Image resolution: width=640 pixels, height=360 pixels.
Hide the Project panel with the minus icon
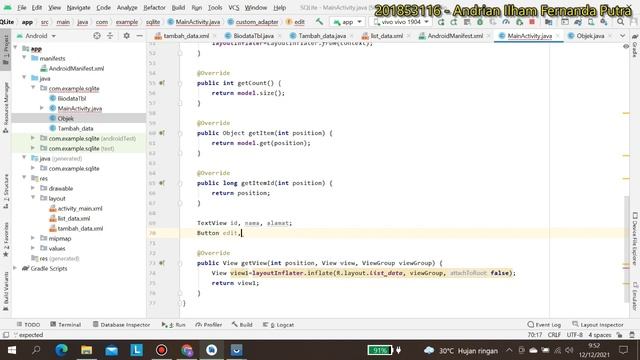tap(140, 36)
